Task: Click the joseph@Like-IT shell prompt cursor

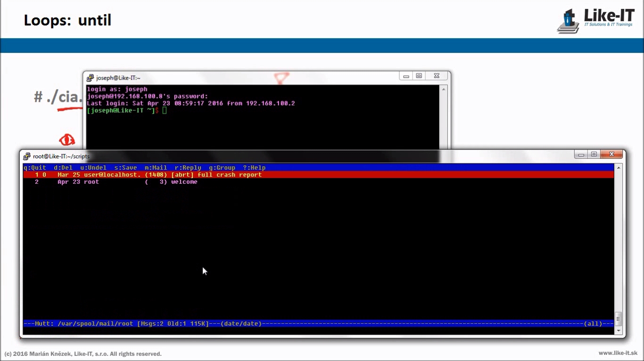Action: point(165,110)
